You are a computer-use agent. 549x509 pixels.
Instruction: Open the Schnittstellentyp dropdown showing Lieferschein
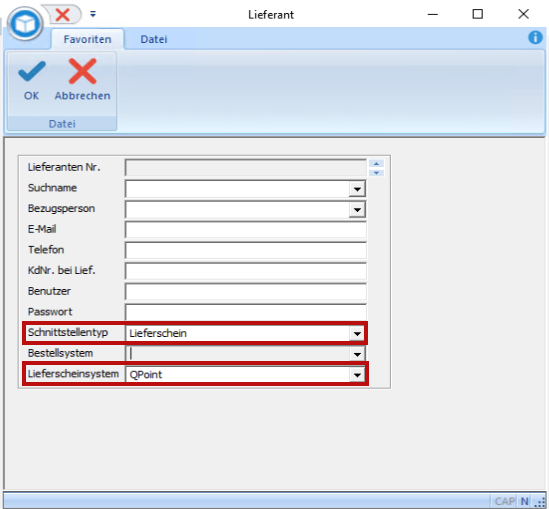coord(357,334)
